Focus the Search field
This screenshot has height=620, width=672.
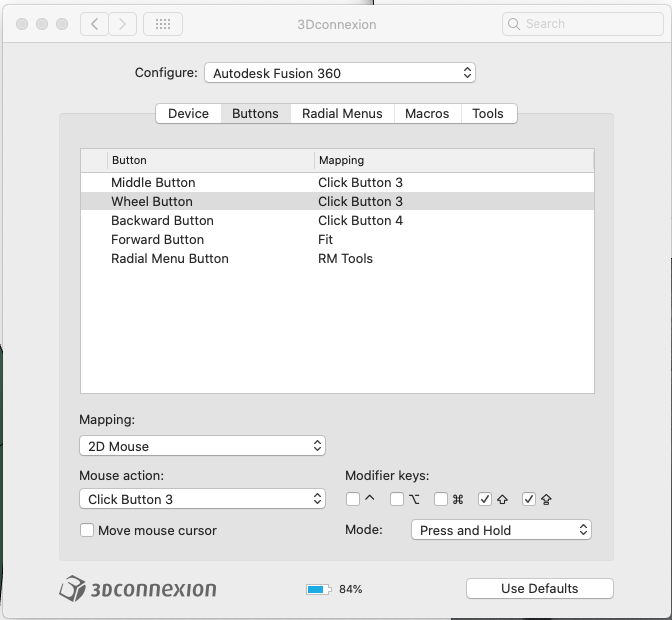(582, 24)
